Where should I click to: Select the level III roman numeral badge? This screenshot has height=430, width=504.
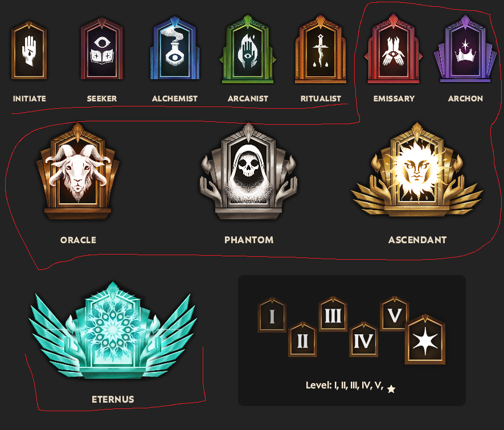point(333,314)
